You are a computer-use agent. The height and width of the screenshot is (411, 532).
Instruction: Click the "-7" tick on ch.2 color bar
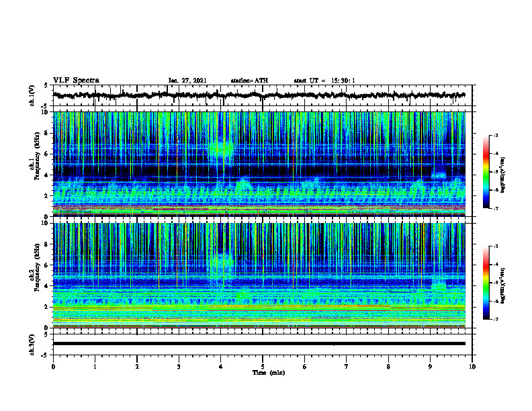496,320
